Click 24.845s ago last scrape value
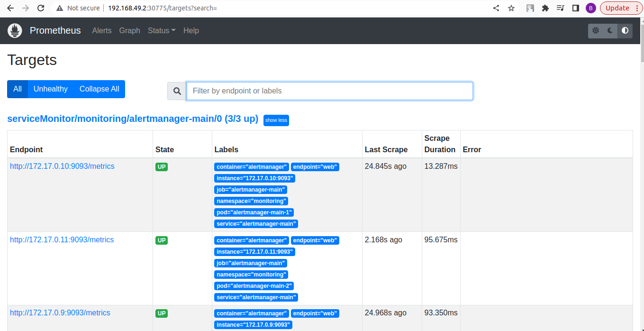Viewport: 644px width, 331px height. point(386,166)
